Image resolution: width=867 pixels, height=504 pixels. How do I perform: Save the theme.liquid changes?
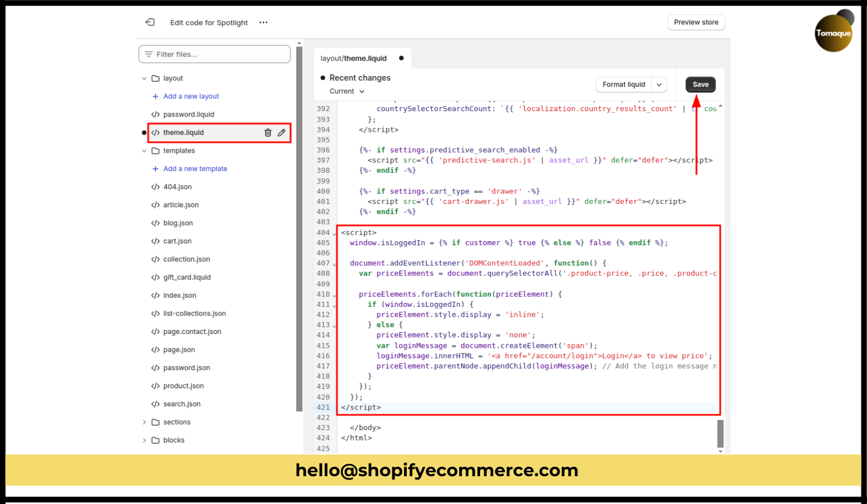click(700, 84)
